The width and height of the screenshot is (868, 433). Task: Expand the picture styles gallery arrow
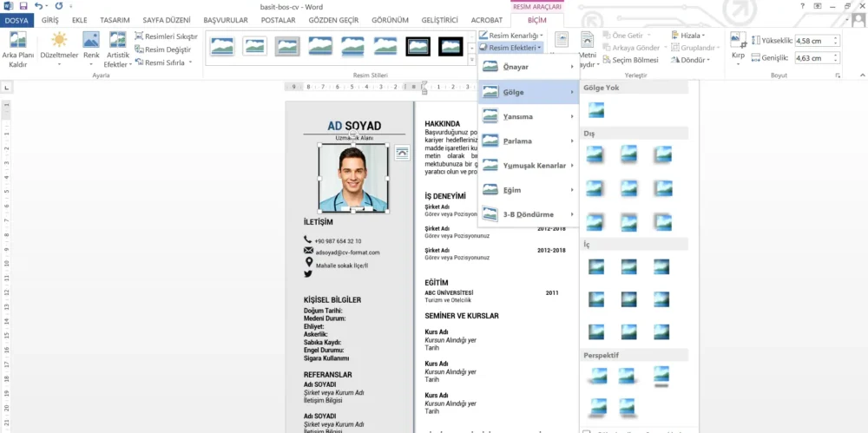point(471,60)
